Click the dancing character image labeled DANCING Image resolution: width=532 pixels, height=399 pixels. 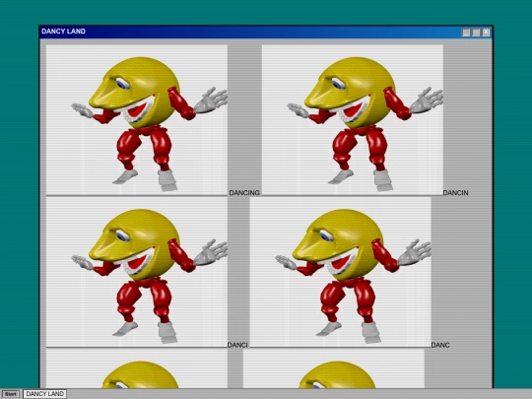137,120
